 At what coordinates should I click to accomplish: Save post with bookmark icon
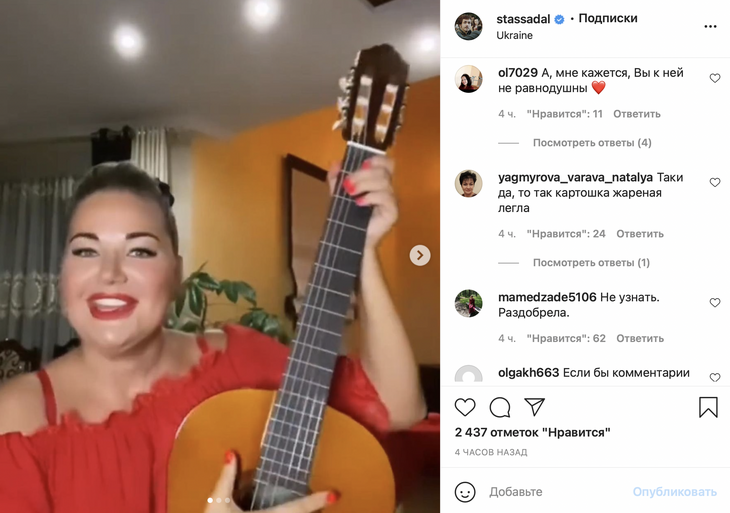tap(708, 407)
